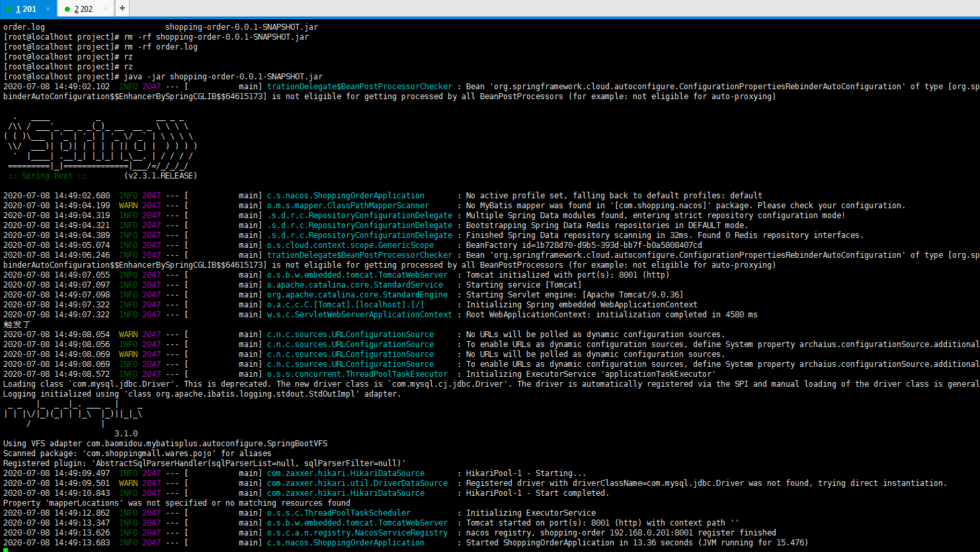Click green connection dot on tab 201
This screenshot has height=552, width=980.
click(9, 9)
